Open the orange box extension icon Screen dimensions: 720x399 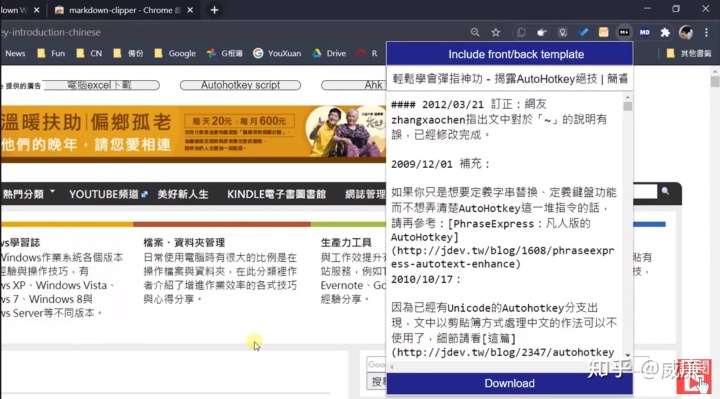point(603,32)
